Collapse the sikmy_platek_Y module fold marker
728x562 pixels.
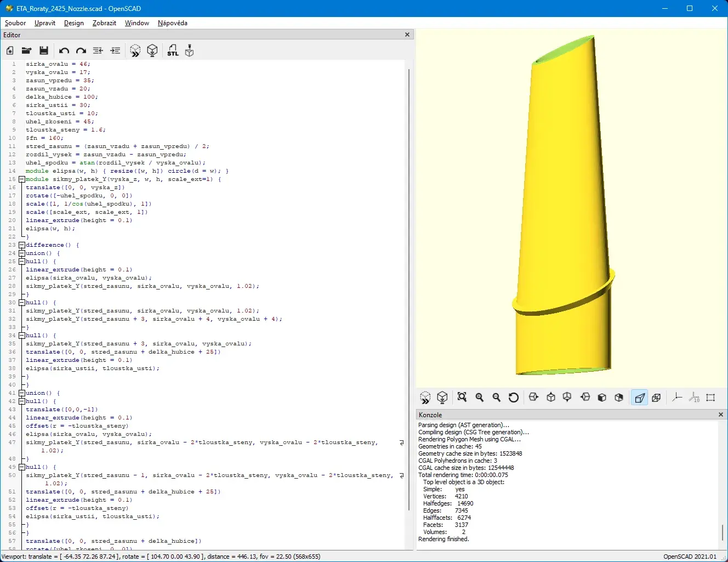(x=22, y=179)
